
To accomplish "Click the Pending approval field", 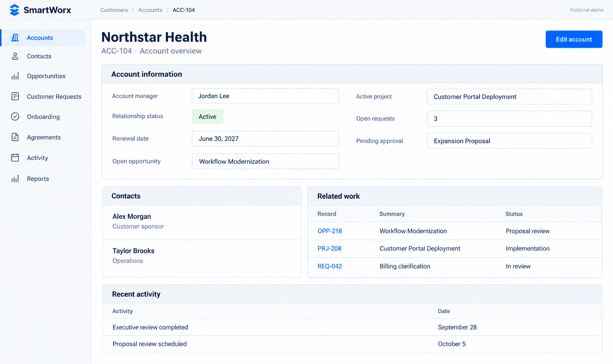I will pos(509,141).
